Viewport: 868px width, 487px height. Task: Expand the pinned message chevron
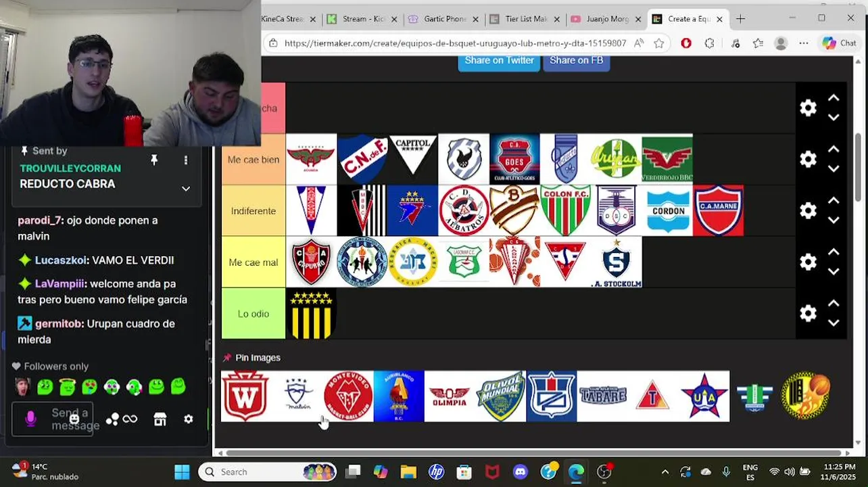pyautogui.click(x=186, y=189)
